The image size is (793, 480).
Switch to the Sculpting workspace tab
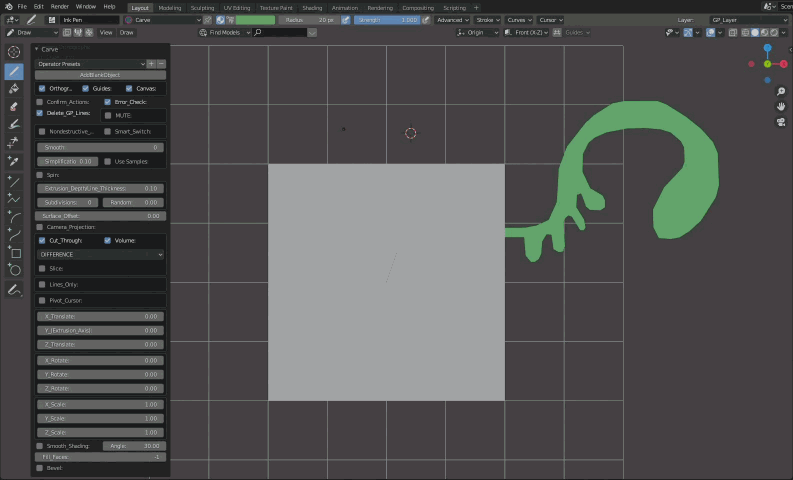coord(202,7)
